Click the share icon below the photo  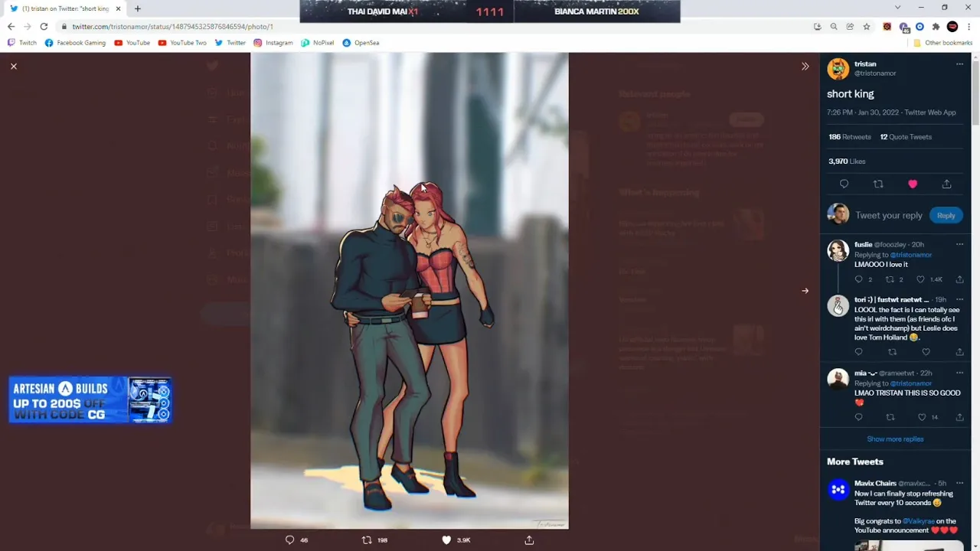click(529, 540)
